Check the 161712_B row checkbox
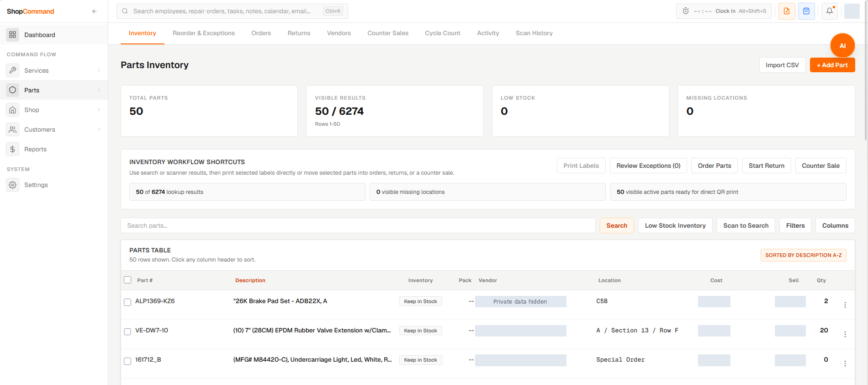Viewport: 868px width, 385px height. (x=127, y=361)
